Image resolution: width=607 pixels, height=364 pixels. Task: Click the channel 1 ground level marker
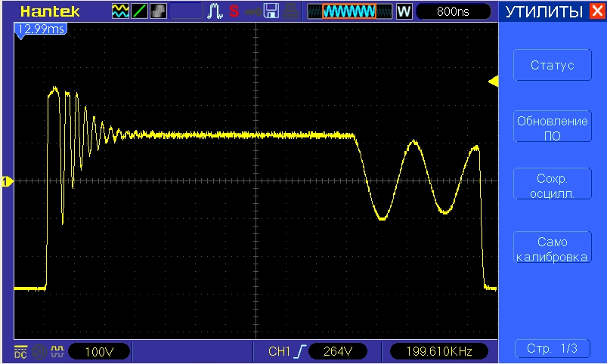7,181
